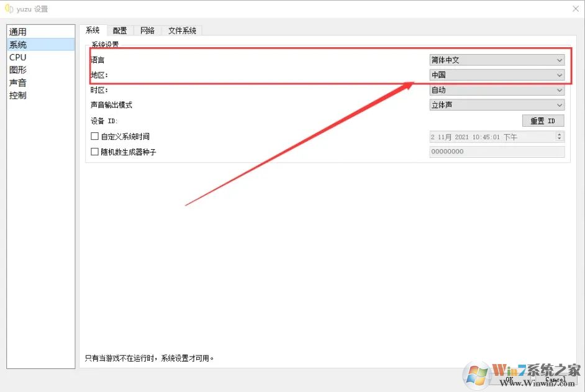The image size is (585, 392).
Task: Select 系统 in the settings sidebar
Action: coord(41,45)
